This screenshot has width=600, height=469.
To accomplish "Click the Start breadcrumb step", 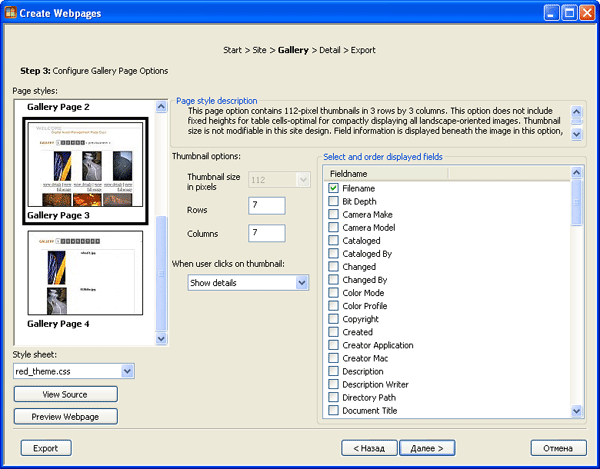I will (x=232, y=50).
